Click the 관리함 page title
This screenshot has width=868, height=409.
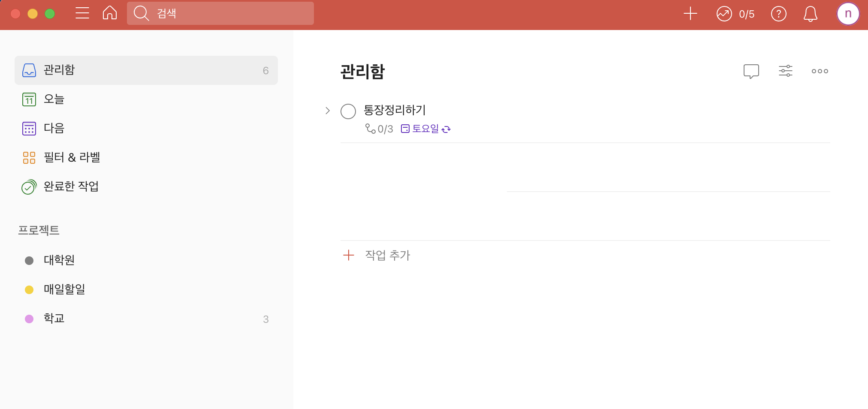(x=362, y=72)
